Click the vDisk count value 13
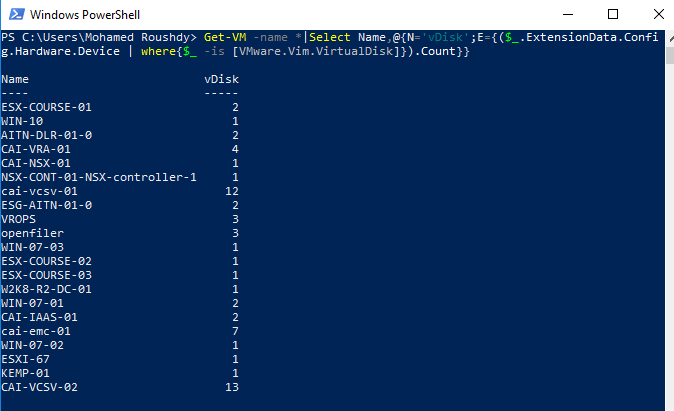This screenshot has width=674, height=411. point(232,387)
